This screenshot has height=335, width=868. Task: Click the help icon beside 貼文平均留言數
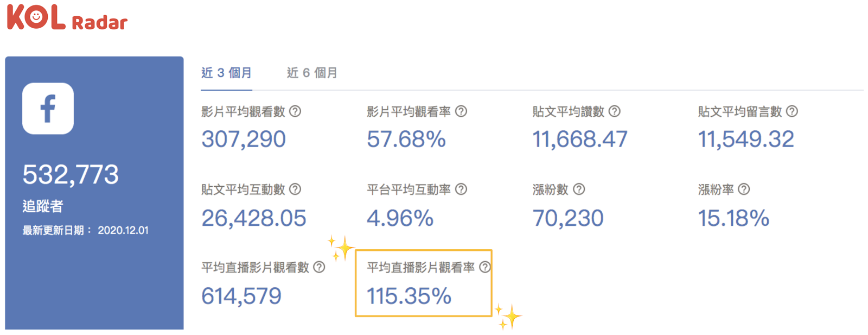coord(792,111)
